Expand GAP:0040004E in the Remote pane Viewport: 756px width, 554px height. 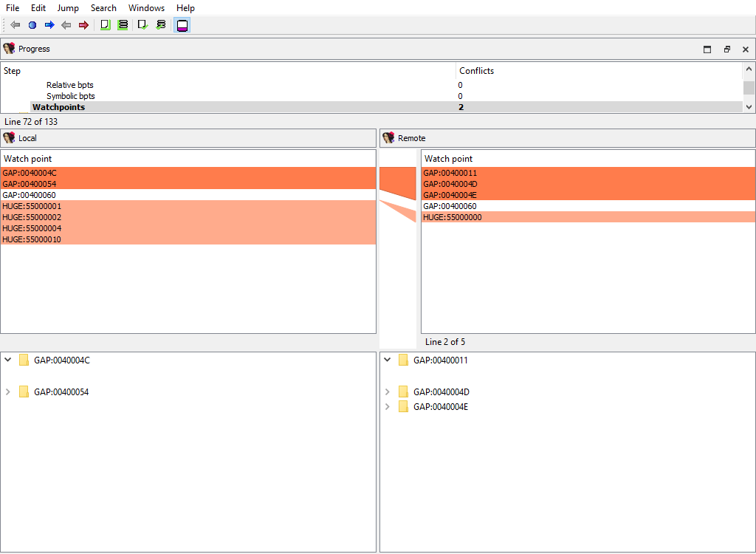point(387,406)
